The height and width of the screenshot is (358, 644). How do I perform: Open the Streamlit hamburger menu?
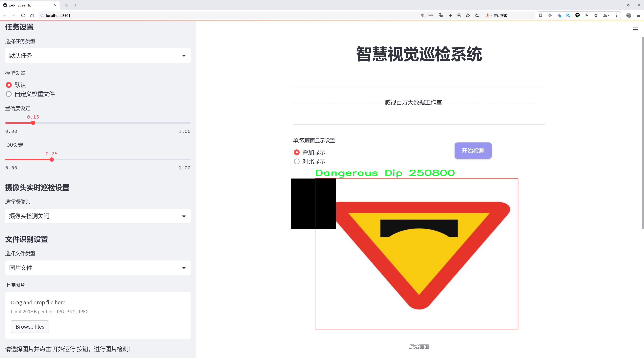coord(635,30)
